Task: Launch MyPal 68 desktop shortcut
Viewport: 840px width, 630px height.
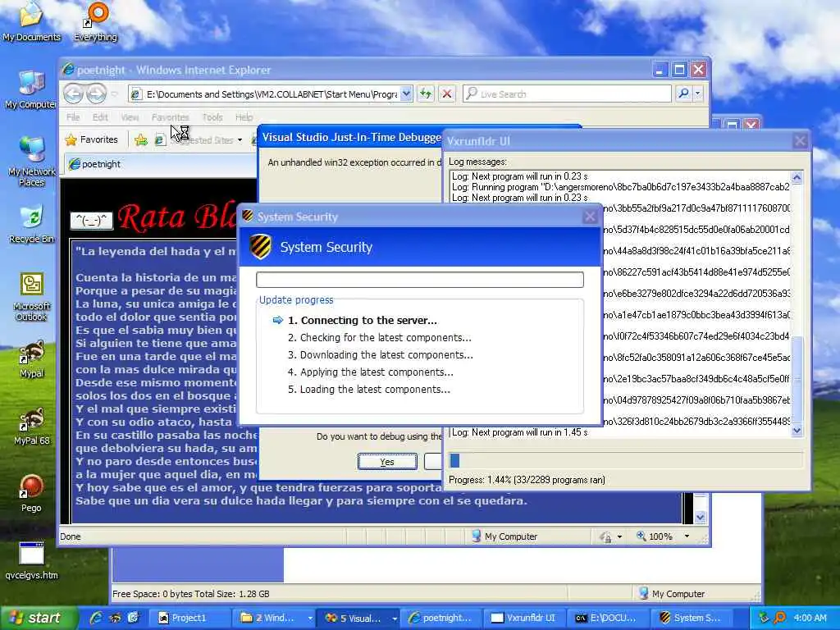Action: (32, 427)
